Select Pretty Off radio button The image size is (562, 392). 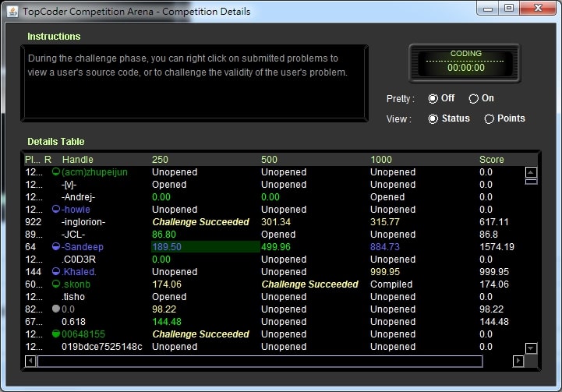click(433, 98)
